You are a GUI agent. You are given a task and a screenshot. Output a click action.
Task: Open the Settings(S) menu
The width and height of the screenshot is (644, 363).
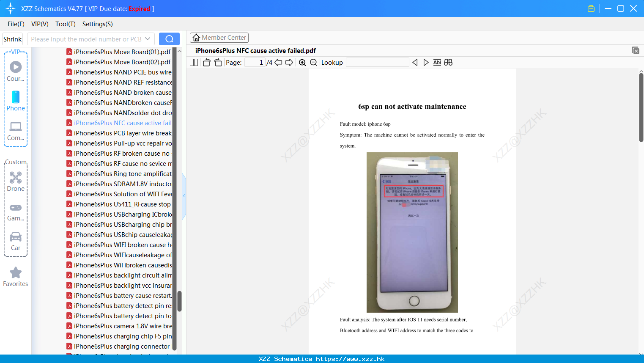click(x=98, y=24)
